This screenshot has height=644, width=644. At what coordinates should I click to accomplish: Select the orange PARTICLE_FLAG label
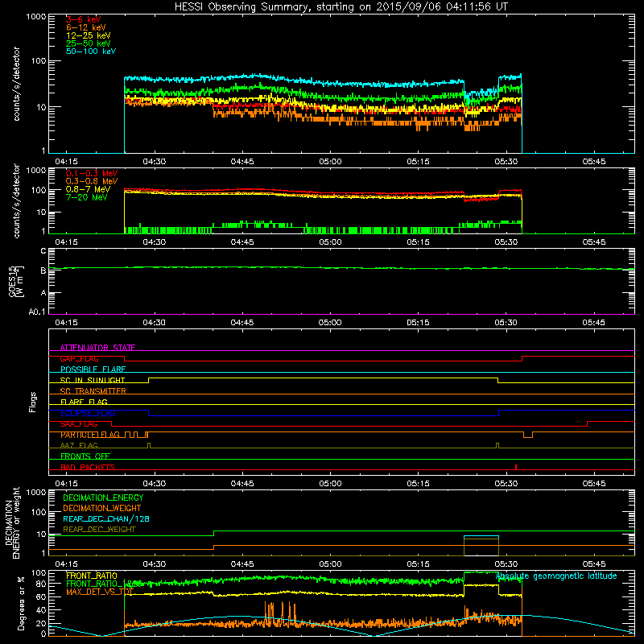click(x=90, y=435)
